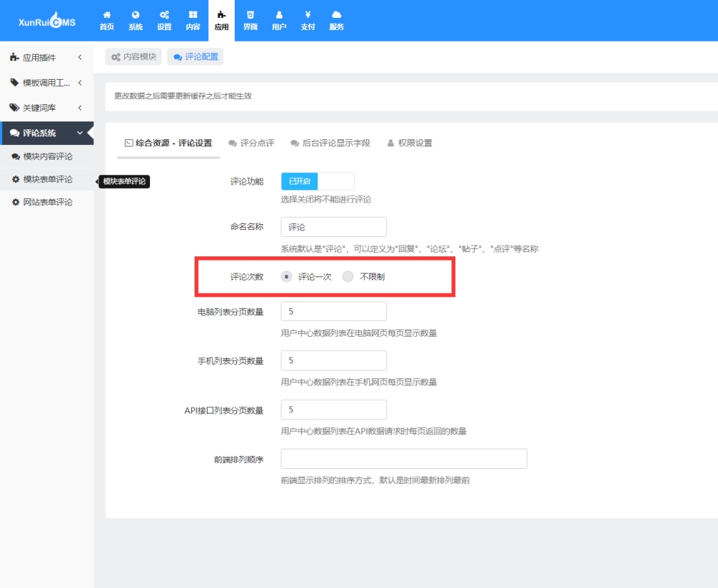Expand the 关键词库 sidebar section
This screenshot has height=588, width=718.
click(47, 108)
